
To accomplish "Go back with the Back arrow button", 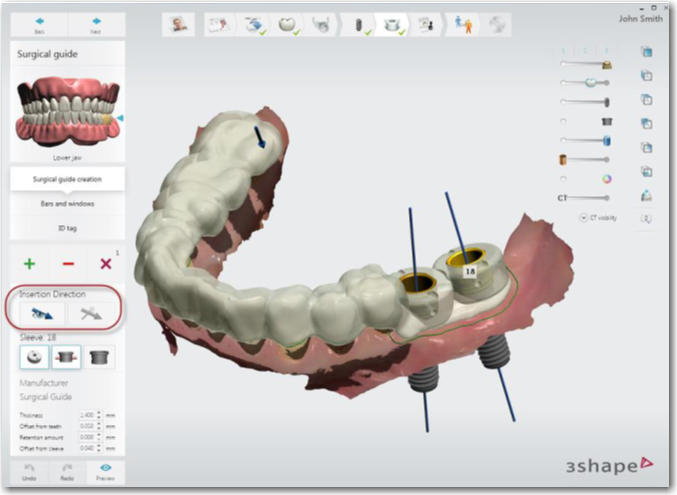I will (39, 25).
